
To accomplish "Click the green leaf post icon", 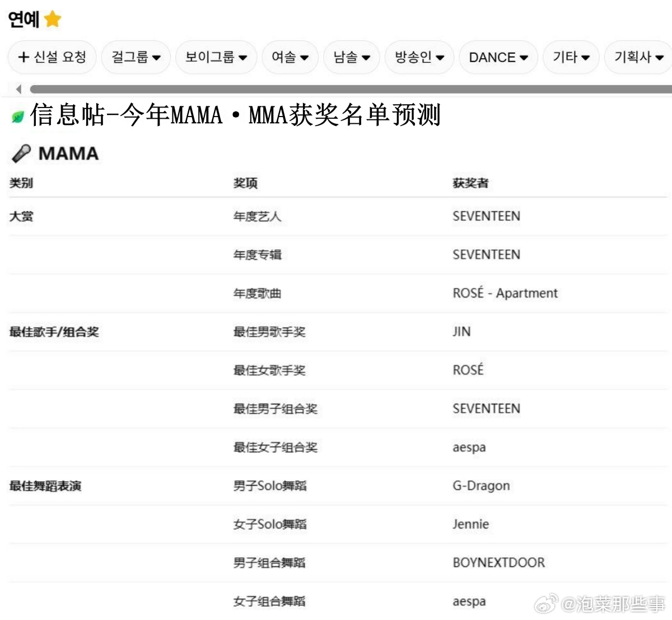I will tap(18, 117).
